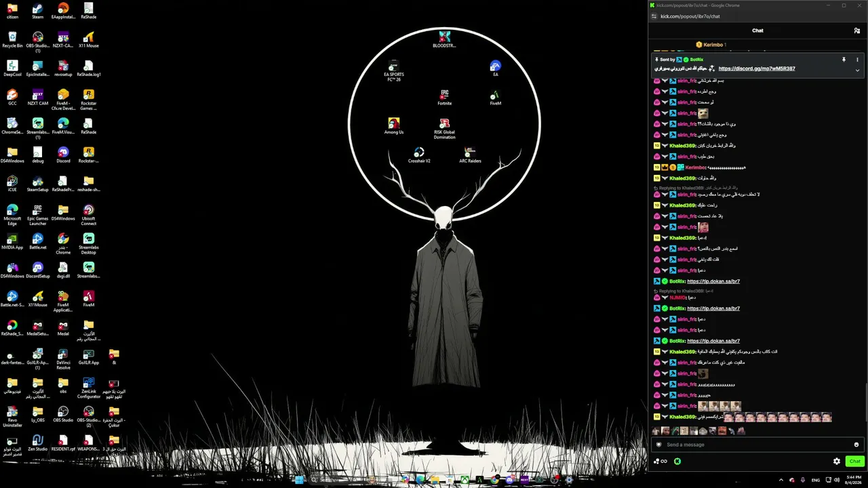Select the Crosshair V2 desktop shortcut
The width and height of the screenshot is (868, 488).
point(419,155)
